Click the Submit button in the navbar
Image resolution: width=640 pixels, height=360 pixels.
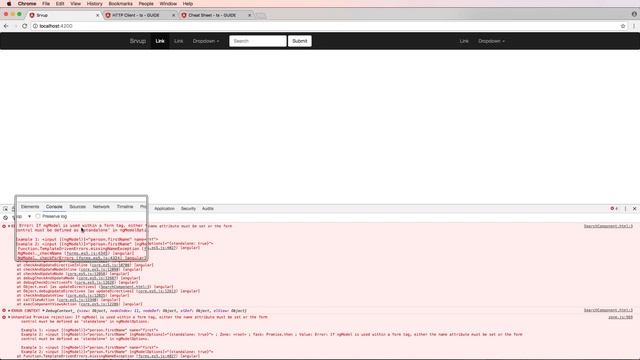tap(300, 41)
